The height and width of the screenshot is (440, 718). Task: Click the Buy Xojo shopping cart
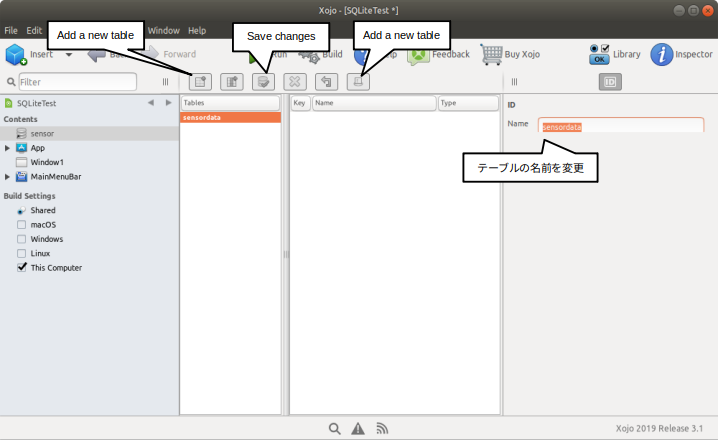pyautogui.click(x=491, y=54)
